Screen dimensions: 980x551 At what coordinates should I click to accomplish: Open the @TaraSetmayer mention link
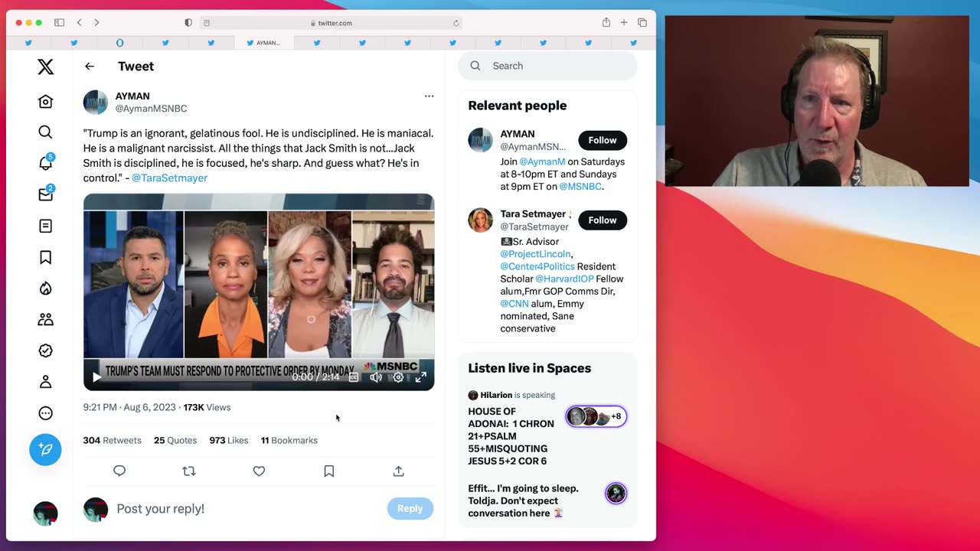169,178
